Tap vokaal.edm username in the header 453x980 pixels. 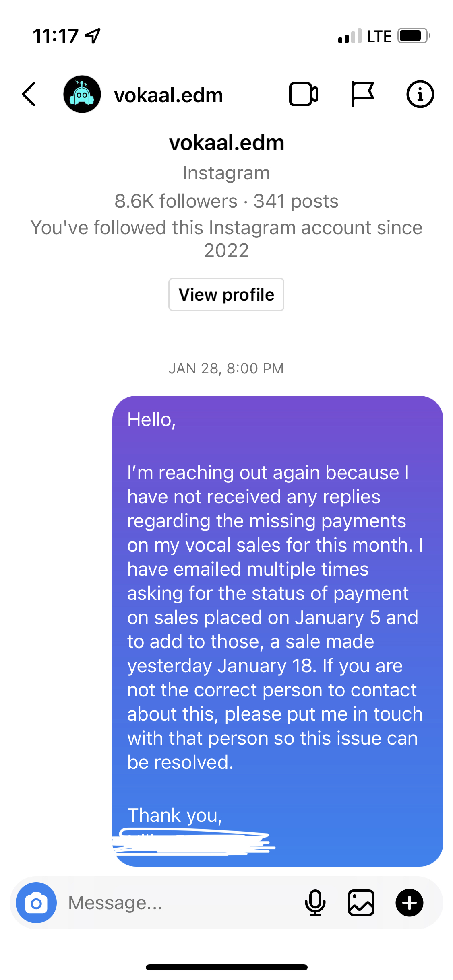pos(168,95)
